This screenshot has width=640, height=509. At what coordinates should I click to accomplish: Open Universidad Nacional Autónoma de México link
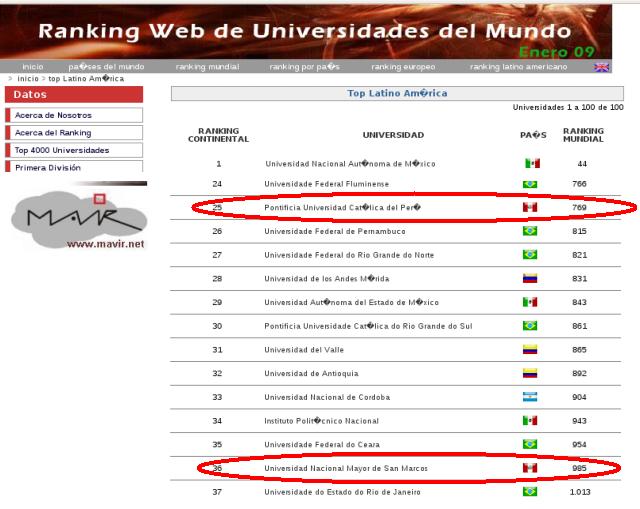click(350, 164)
